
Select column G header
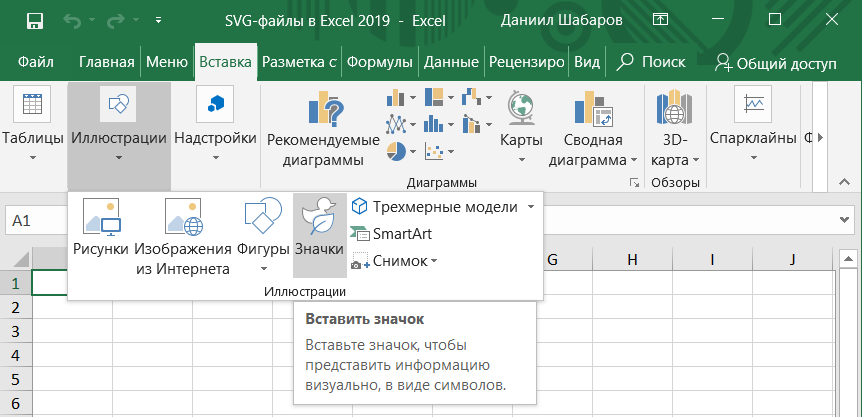coord(552,259)
